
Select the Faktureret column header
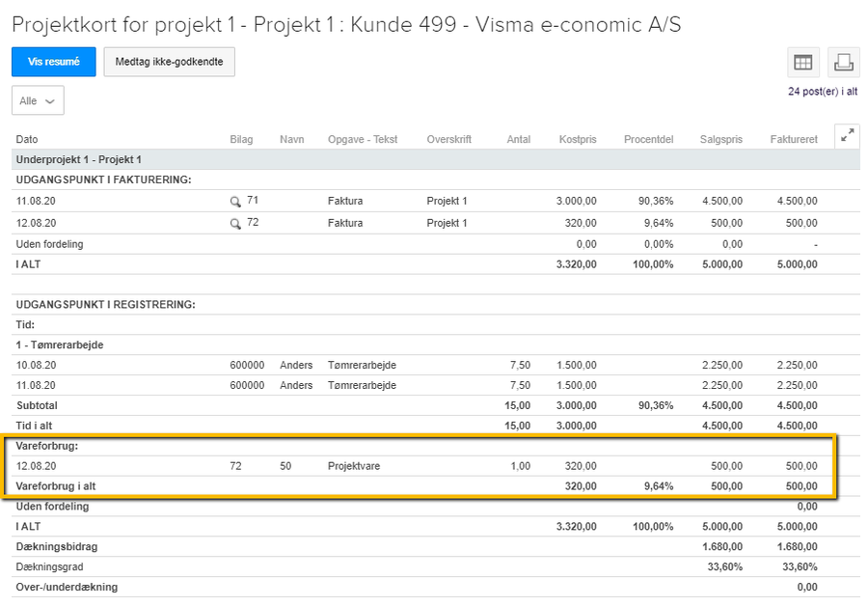793,139
